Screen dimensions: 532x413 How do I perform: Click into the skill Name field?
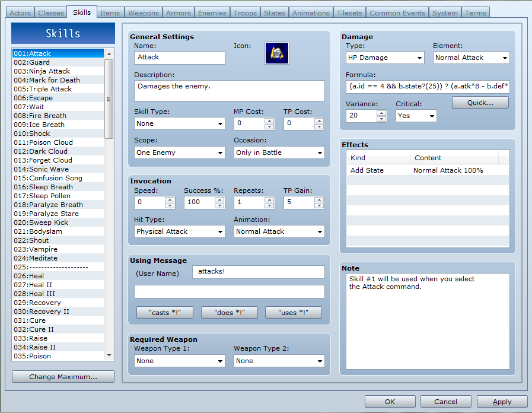(180, 58)
